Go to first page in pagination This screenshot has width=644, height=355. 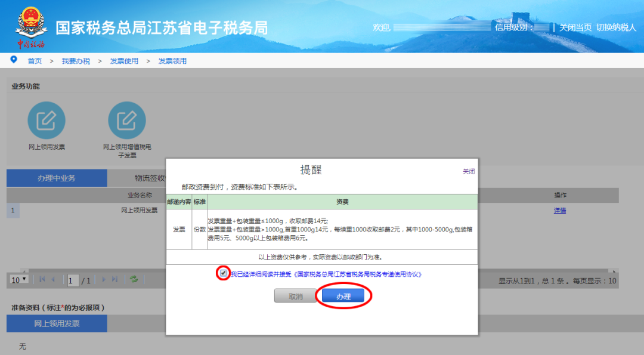(x=42, y=279)
